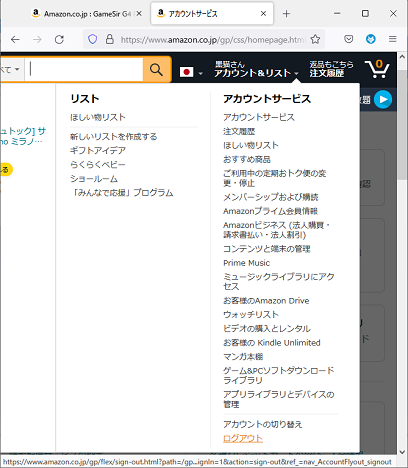Open お客様のAmazon Drive
408x468 pixels.
point(266,301)
